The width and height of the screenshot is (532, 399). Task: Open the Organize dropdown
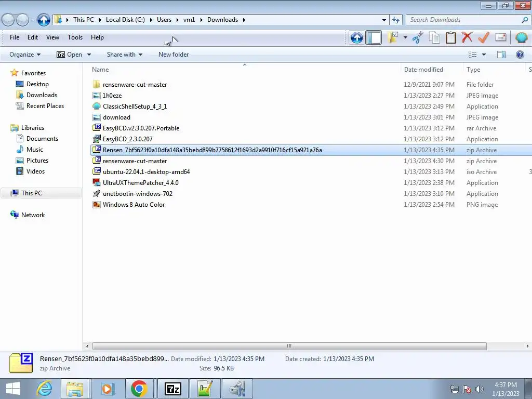25,55
